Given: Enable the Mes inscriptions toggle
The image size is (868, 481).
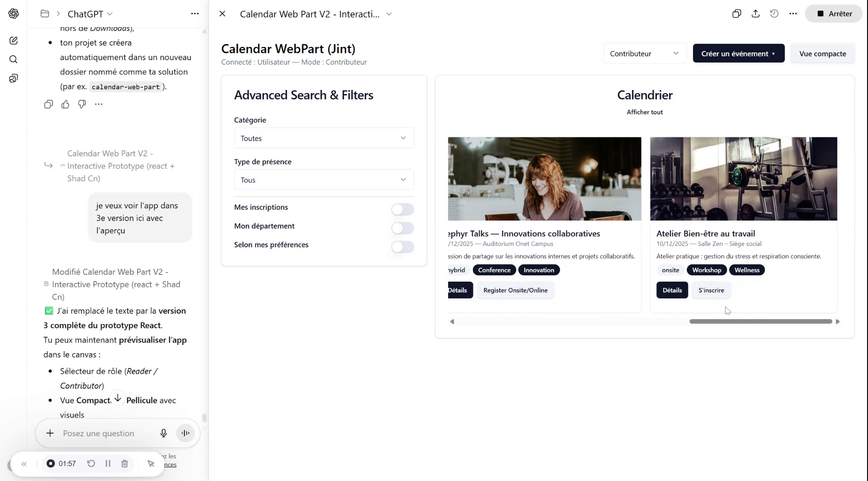Looking at the screenshot, I should click(x=402, y=209).
